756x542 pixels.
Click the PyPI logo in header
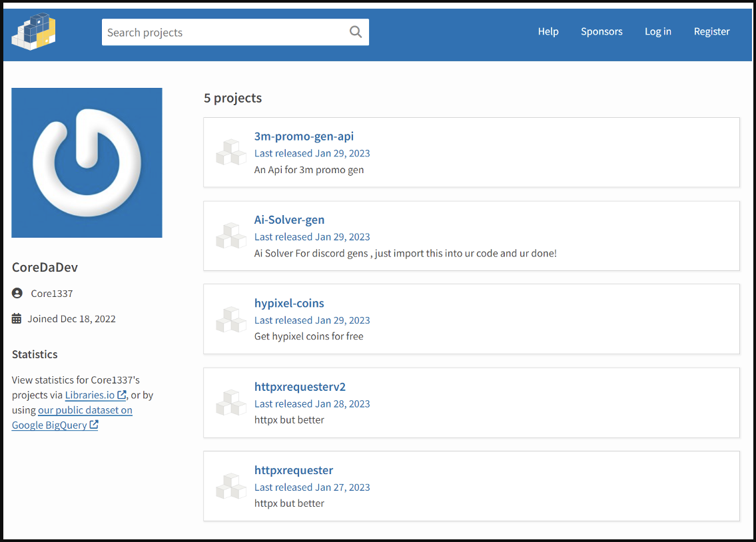tap(33, 31)
